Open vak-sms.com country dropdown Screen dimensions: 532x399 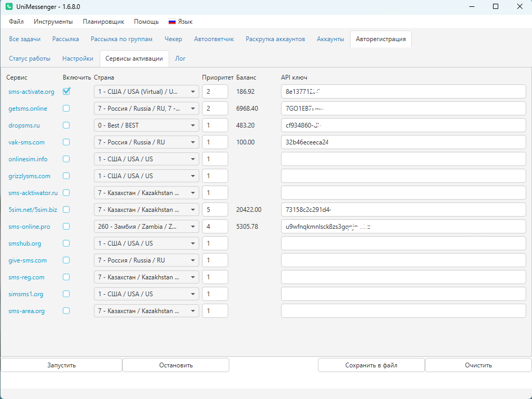click(146, 142)
